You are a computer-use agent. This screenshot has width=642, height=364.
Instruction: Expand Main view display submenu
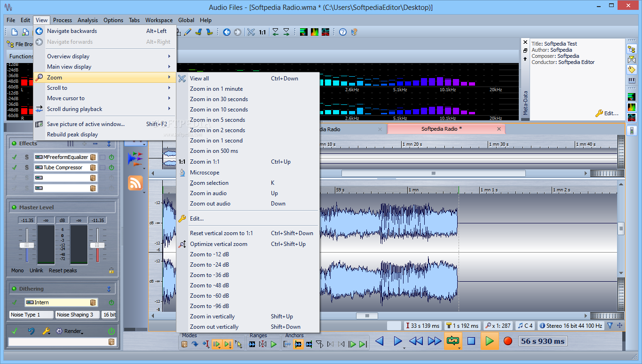[x=105, y=67]
